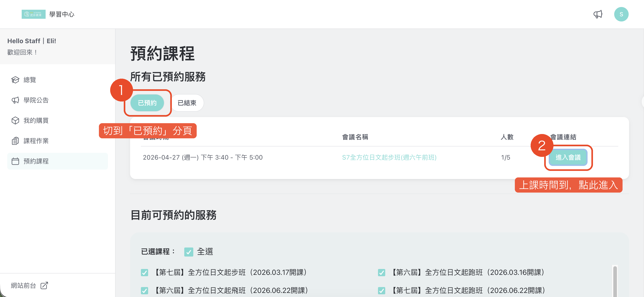This screenshot has width=644, height=297.
Task: Click the 學院公告 megaphone sidebar icon
Action: (15, 100)
